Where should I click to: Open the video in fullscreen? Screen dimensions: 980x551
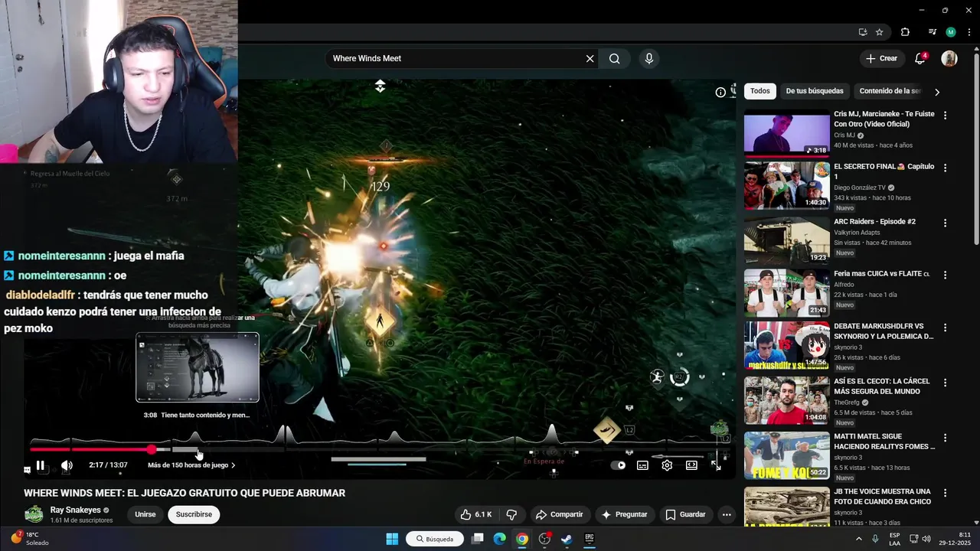[716, 465]
